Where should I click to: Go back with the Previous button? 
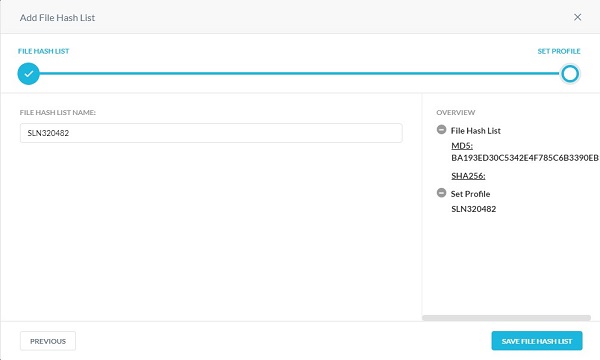click(48, 341)
